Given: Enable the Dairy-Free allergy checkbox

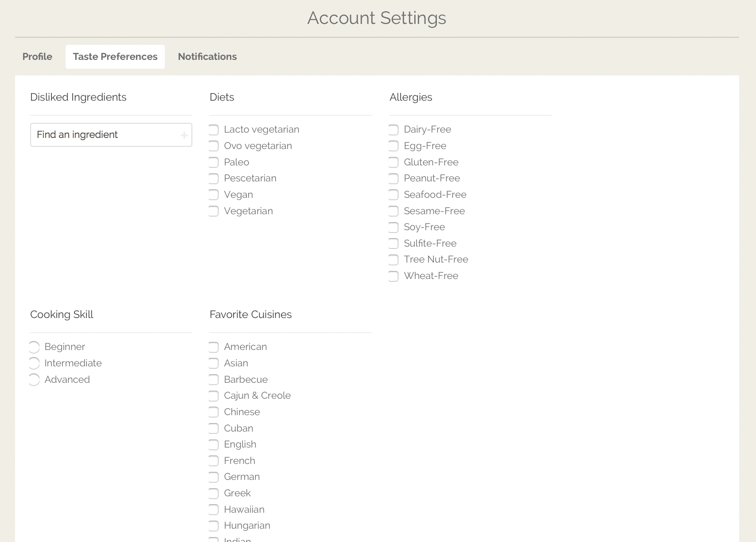Looking at the screenshot, I should tap(394, 130).
